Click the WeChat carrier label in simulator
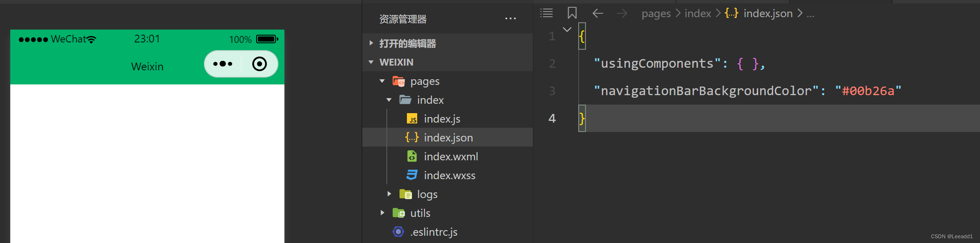Viewport: 980px width, 243px height. 69,39
